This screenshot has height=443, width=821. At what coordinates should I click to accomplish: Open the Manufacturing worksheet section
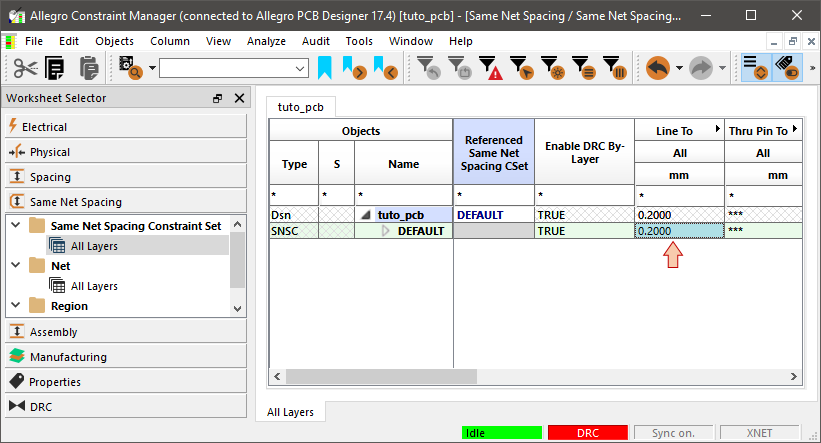[126, 357]
